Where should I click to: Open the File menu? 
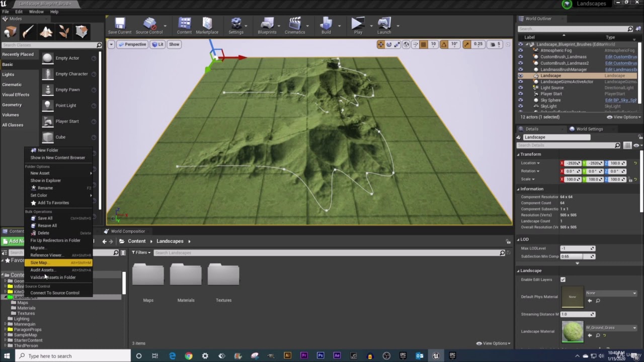6,12
